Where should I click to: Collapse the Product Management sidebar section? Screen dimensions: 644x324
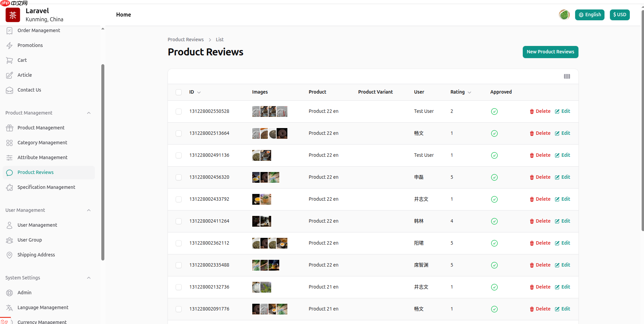pos(89,113)
